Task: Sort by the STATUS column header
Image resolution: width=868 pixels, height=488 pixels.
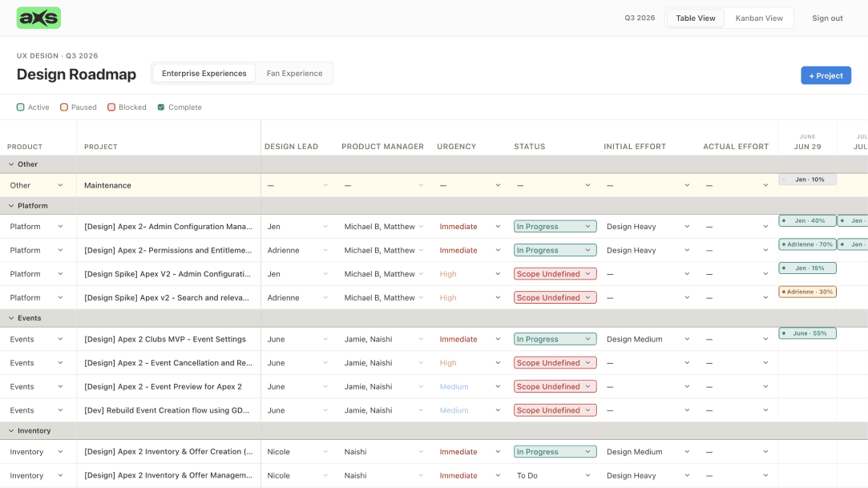Action: 529,147
